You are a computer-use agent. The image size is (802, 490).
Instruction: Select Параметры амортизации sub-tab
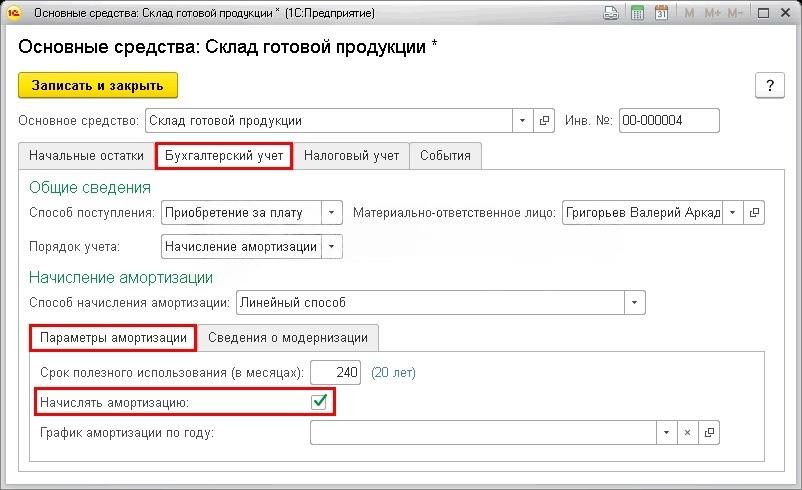pos(113,338)
